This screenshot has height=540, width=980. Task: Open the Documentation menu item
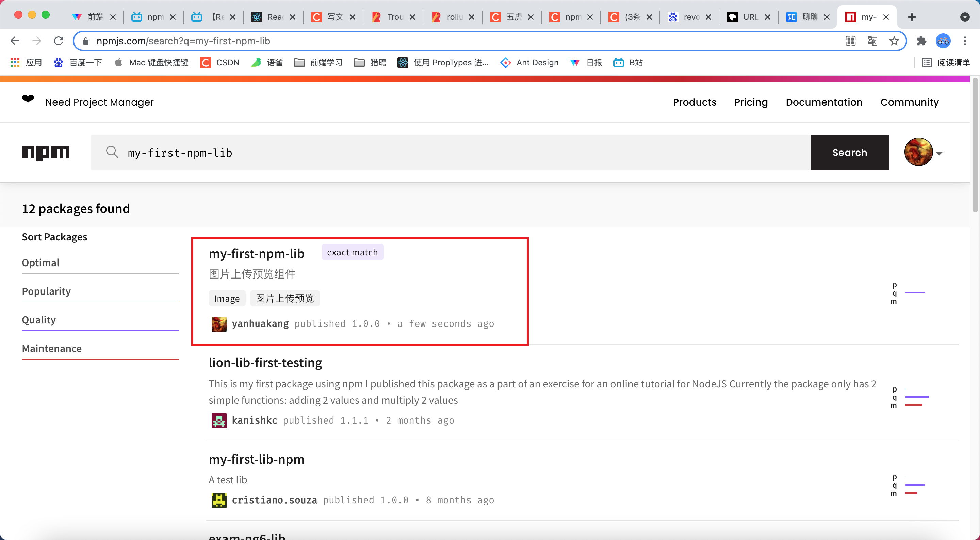tap(823, 102)
